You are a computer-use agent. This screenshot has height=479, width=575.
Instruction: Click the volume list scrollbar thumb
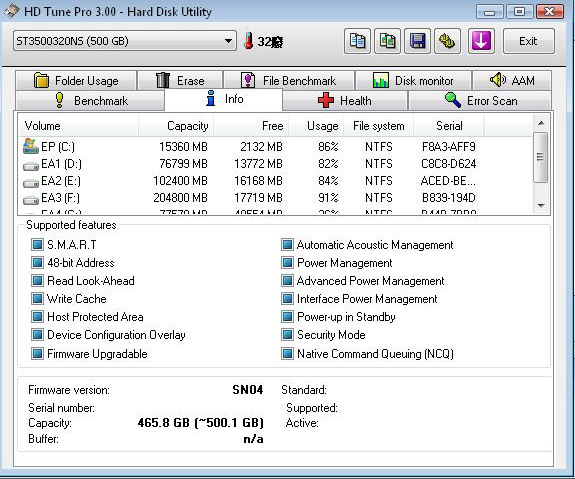541,157
